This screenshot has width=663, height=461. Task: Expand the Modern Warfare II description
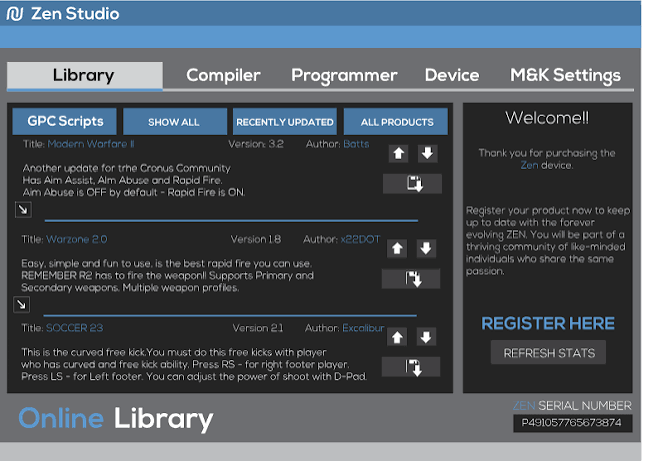pyautogui.click(x=23, y=209)
